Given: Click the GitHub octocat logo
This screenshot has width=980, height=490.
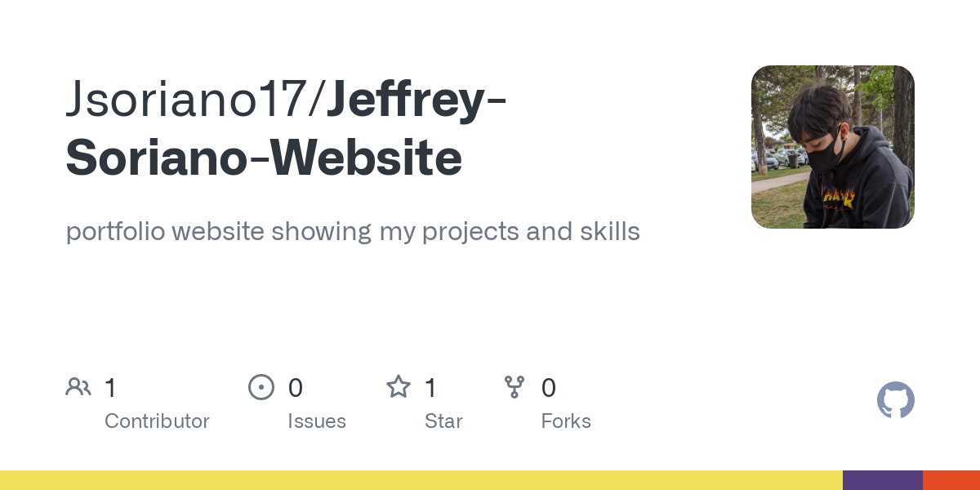Looking at the screenshot, I should tap(896, 400).
